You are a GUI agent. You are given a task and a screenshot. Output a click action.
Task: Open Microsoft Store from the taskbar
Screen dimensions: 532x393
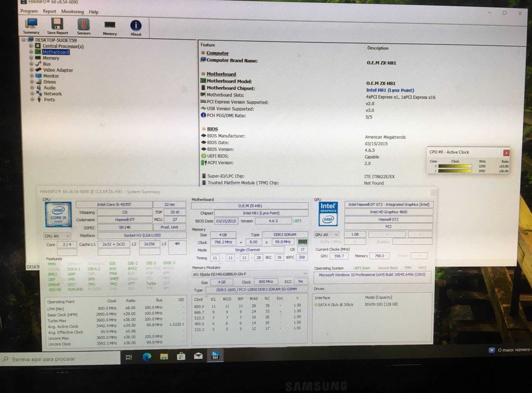pos(181,356)
